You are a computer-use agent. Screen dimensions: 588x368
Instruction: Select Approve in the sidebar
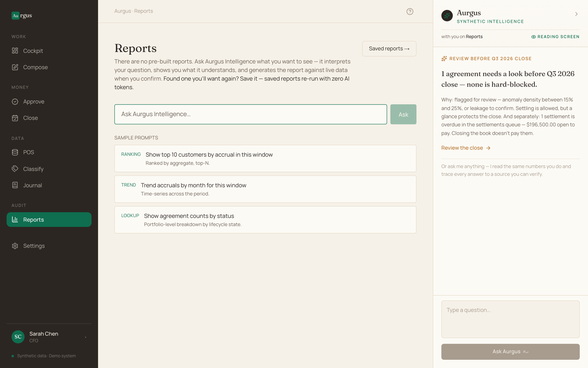coord(49,102)
